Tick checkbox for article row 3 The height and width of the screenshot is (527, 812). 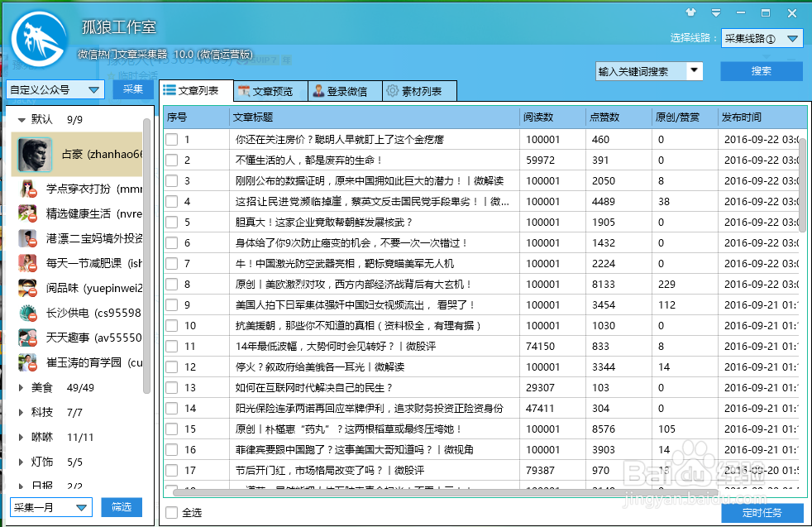[171, 181]
